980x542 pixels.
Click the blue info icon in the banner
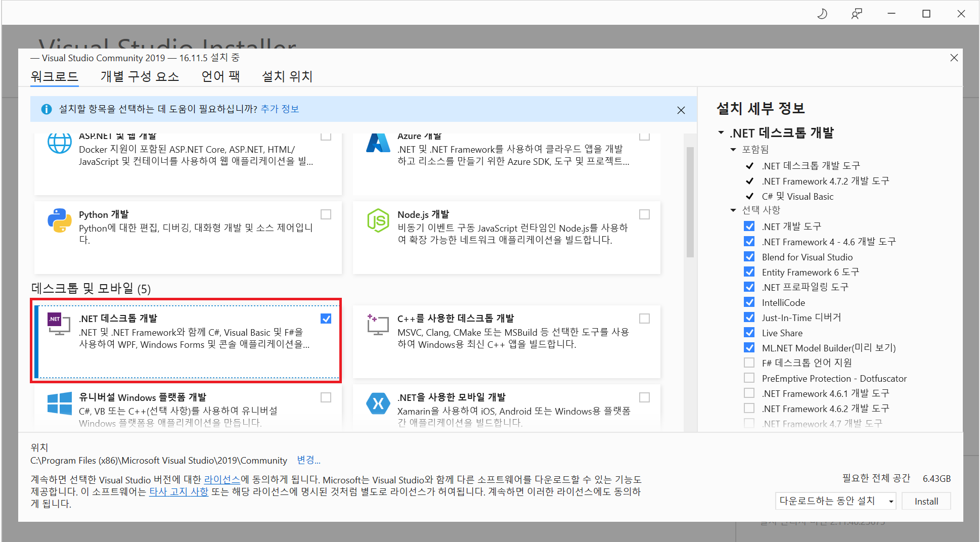pyautogui.click(x=47, y=109)
